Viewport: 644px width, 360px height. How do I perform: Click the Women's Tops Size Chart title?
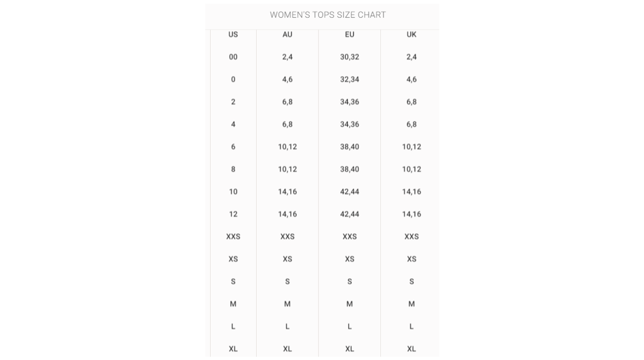pyautogui.click(x=328, y=15)
